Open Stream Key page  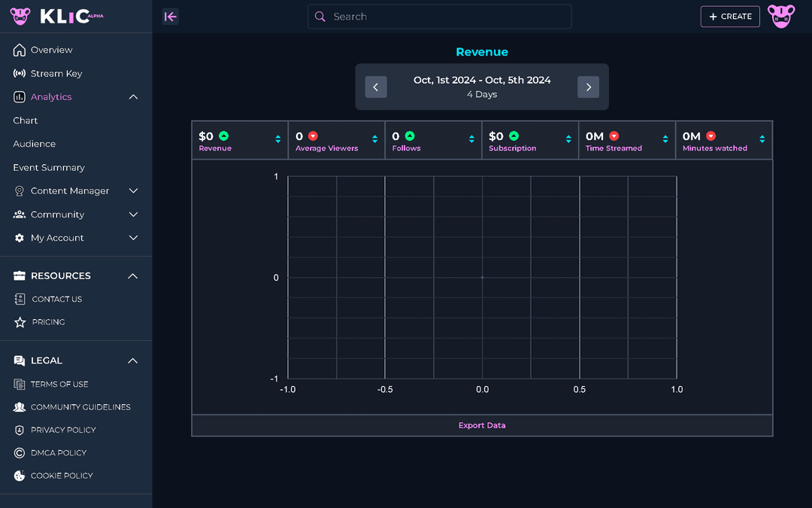56,74
